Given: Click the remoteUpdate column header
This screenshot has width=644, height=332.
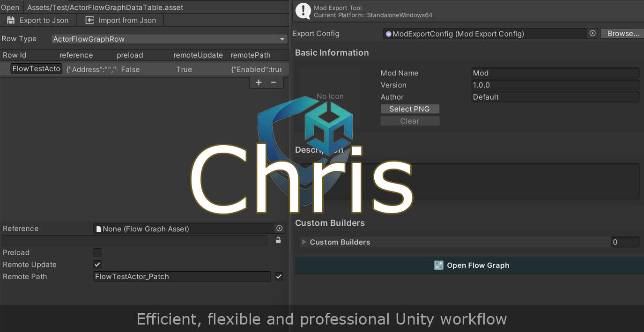Looking at the screenshot, I should pyautogui.click(x=198, y=55).
